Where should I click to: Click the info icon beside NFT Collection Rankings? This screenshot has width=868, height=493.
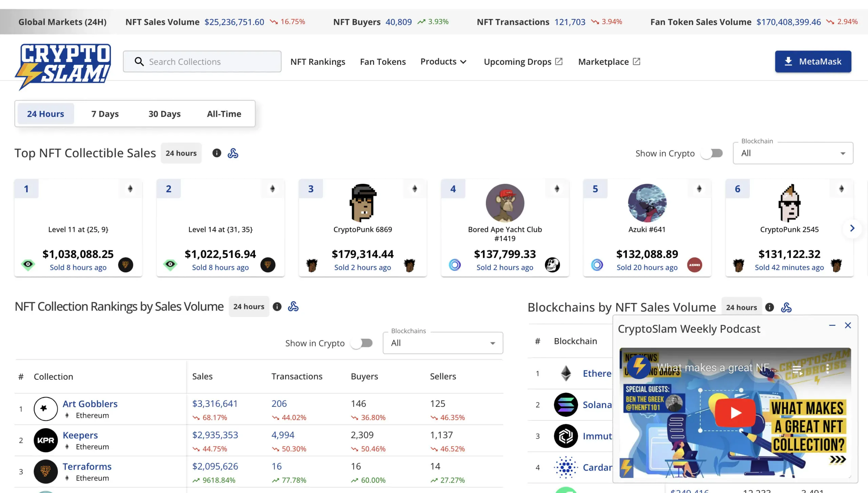point(277,307)
